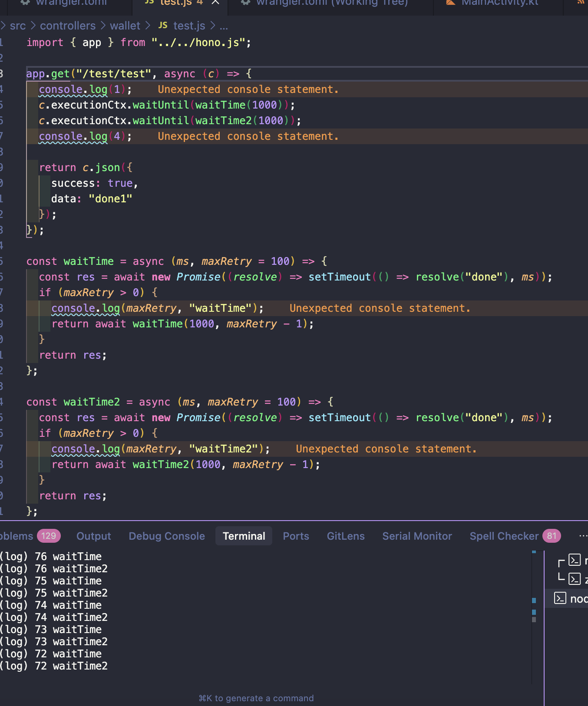
Task: Click the waitUntil(waitTime2(1000)) line
Action: pos(170,121)
